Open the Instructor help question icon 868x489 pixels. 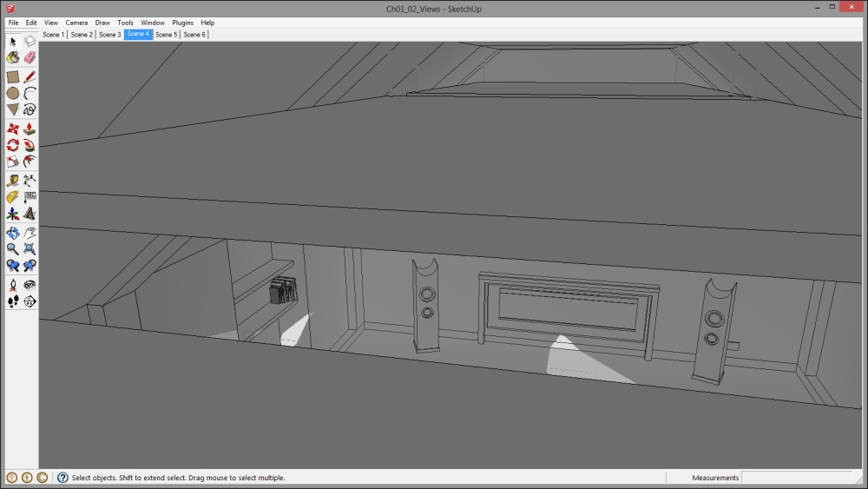point(62,478)
